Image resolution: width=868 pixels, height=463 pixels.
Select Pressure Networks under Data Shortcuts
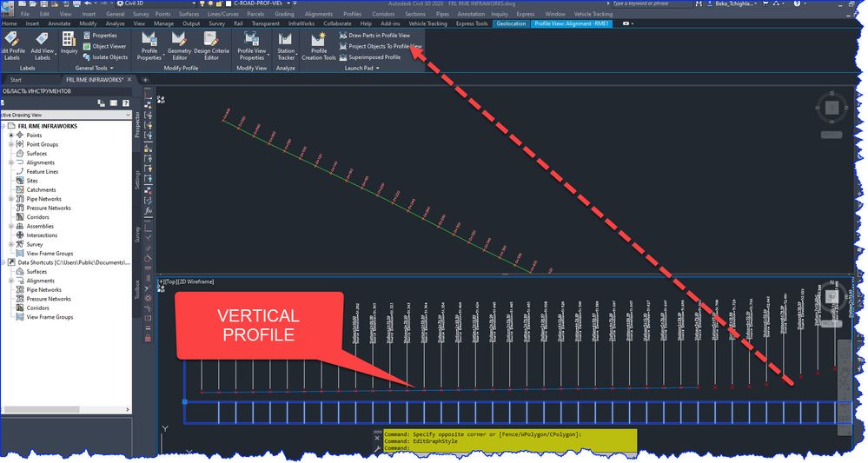pyautogui.click(x=48, y=299)
